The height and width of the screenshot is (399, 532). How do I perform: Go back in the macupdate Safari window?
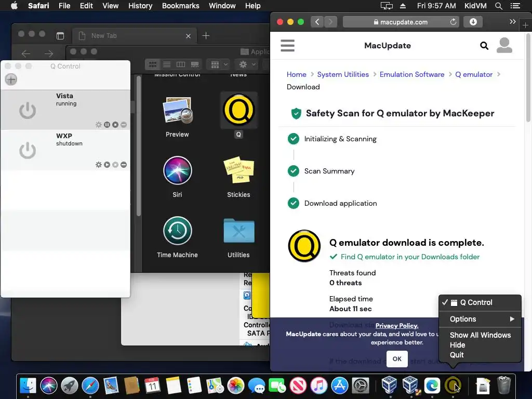tap(317, 22)
